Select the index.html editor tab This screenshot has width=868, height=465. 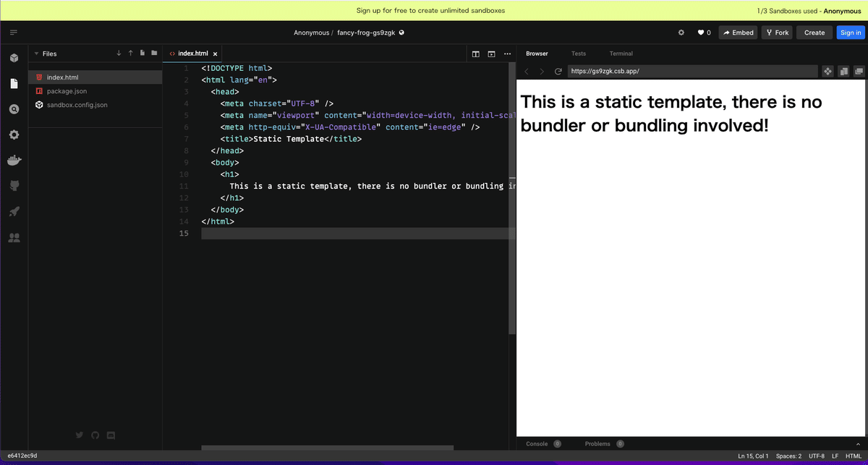[192, 54]
